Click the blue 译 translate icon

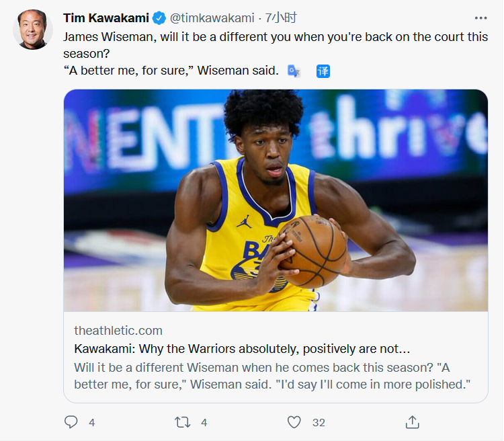click(x=323, y=71)
